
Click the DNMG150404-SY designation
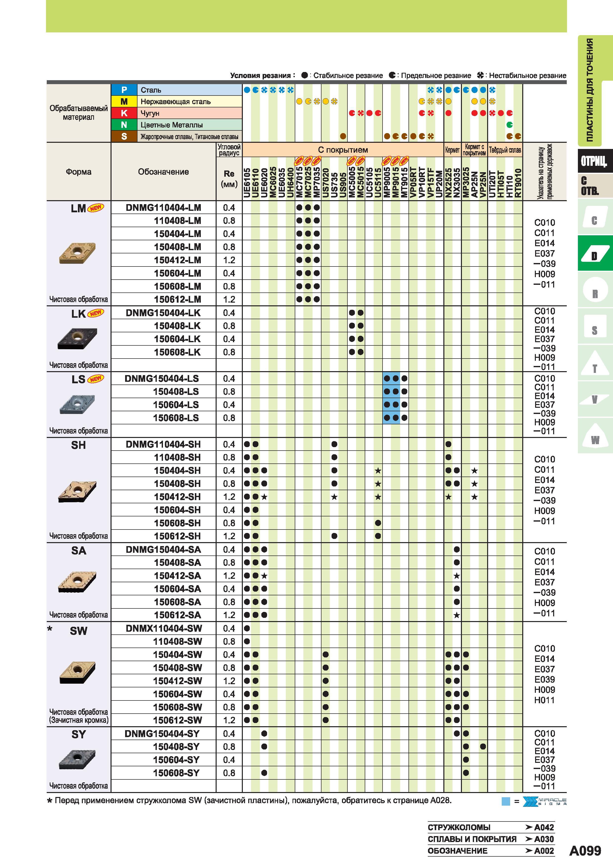click(x=162, y=733)
